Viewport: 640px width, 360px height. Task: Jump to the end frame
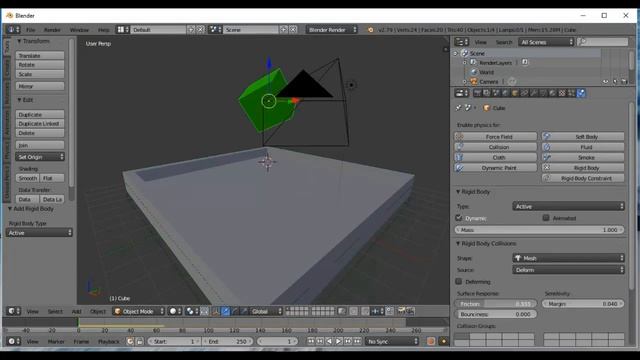[358, 341]
